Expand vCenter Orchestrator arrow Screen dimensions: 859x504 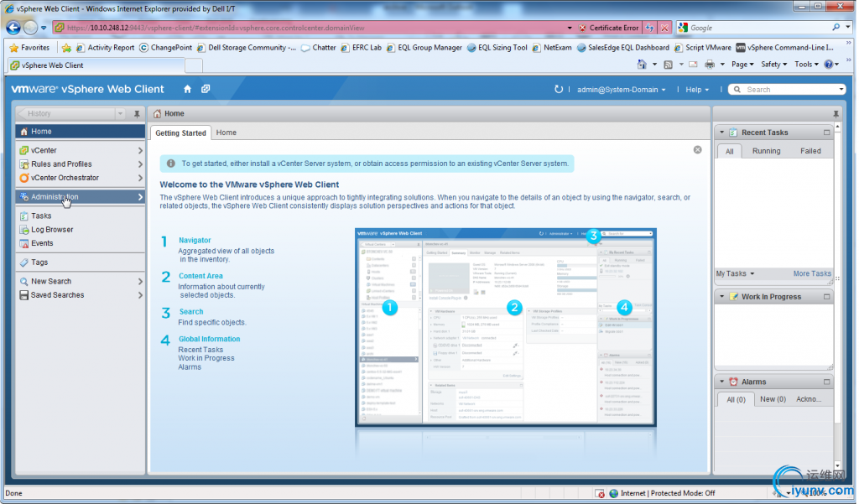tap(140, 178)
